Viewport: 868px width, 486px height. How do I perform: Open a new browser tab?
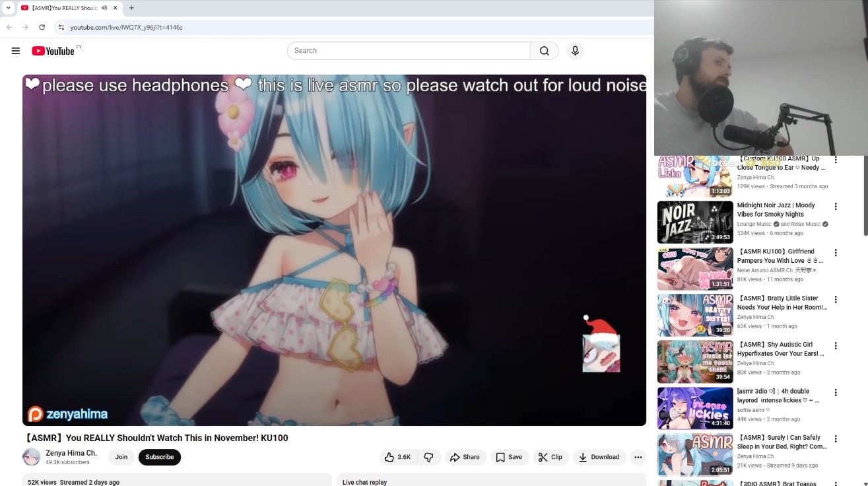pyautogui.click(x=131, y=8)
